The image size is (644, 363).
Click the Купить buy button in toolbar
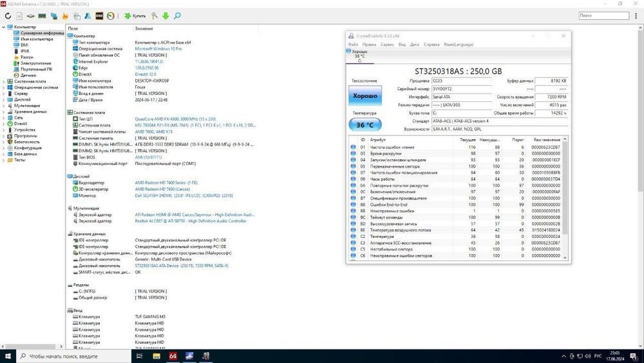(135, 16)
